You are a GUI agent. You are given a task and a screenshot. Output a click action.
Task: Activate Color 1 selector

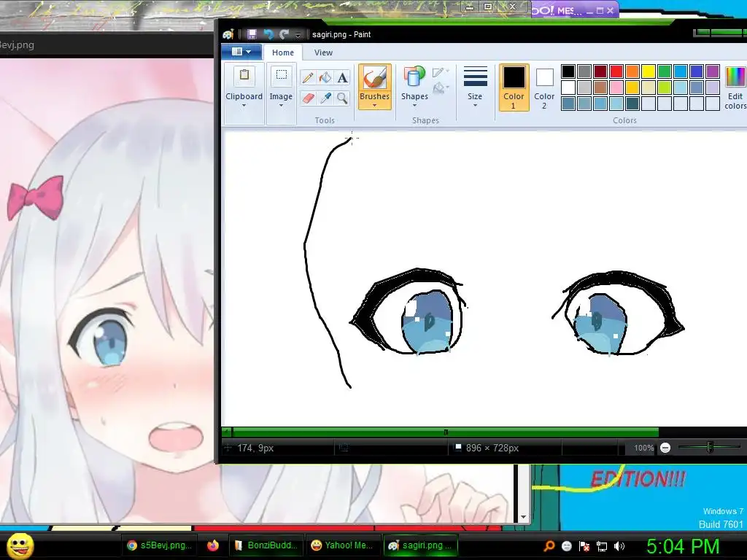514,87
